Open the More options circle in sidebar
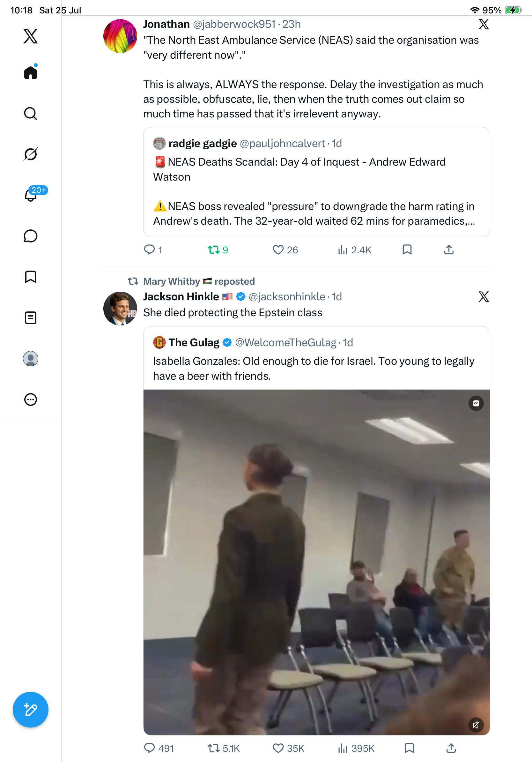The height and width of the screenshot is (762, 532). coord(31,400)
